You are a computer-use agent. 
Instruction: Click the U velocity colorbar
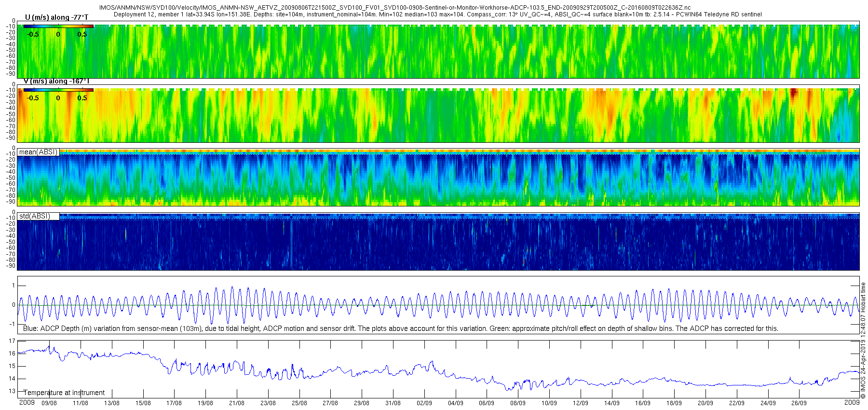pos(58,27)
